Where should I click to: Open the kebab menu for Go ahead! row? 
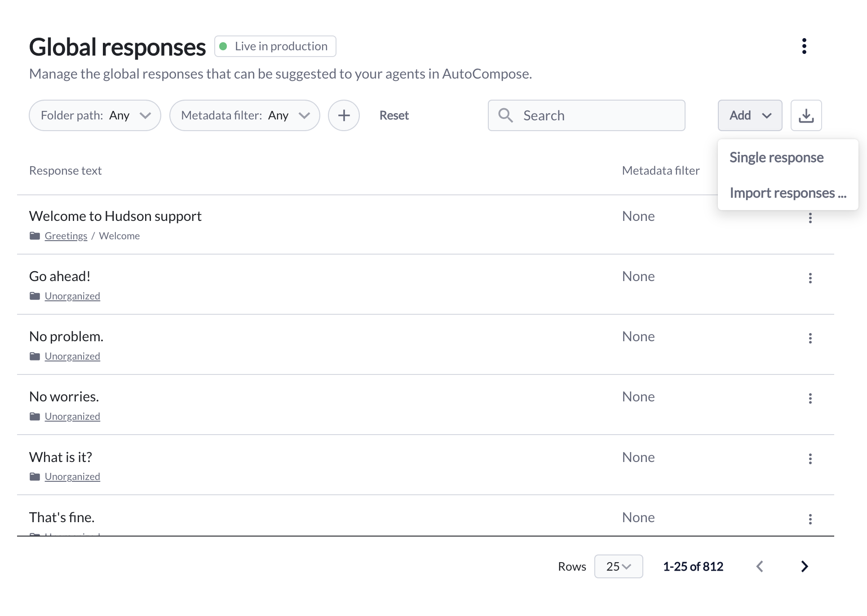[810, 278]
